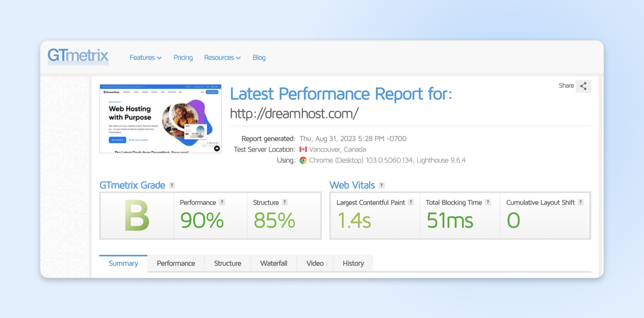The image size is (644, 318).
Task: Open help icon beside Web Vitals heading
Action: (382, 186)
